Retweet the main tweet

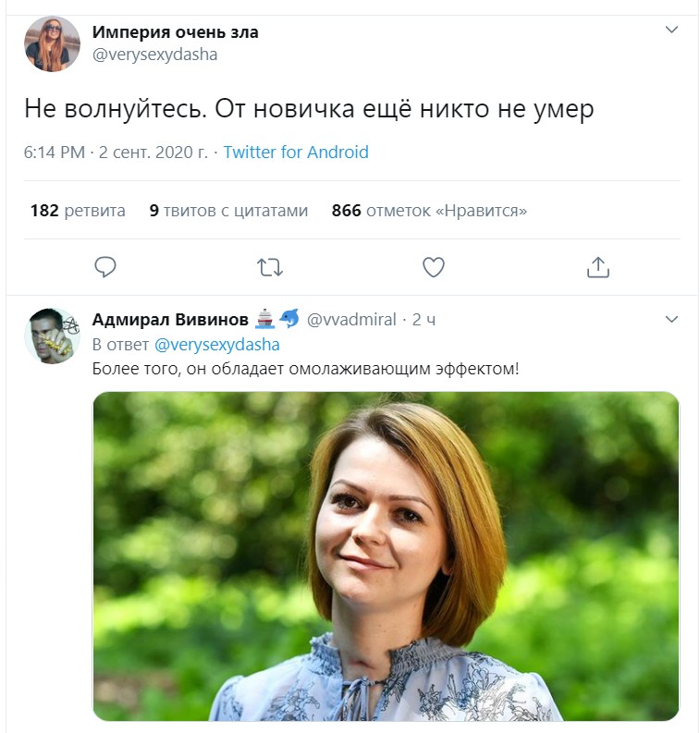[269, 267]
